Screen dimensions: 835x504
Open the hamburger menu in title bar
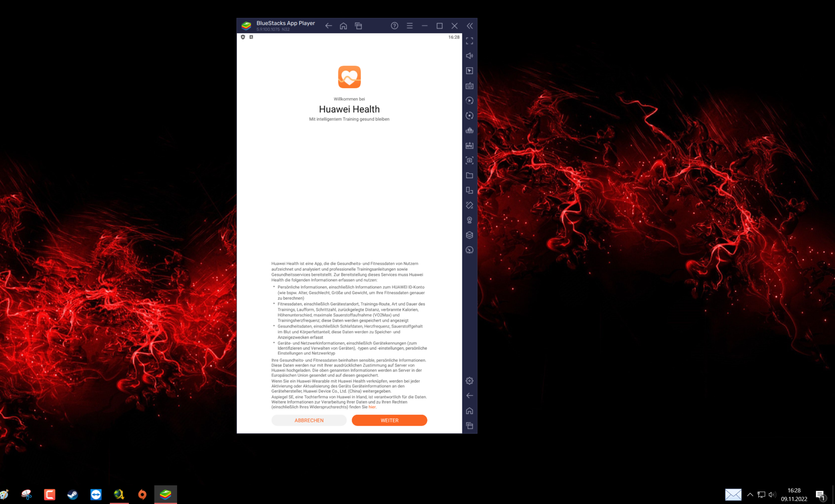point(410,26)
